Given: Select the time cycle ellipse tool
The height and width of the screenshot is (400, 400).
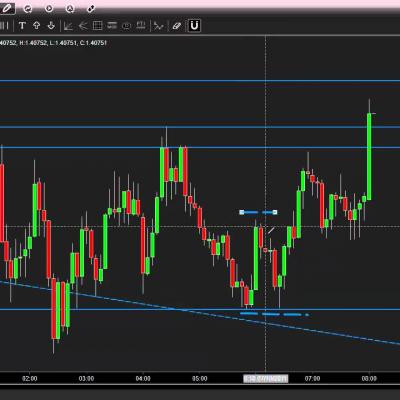Looking at the screenshot, I should pos(126,26).
